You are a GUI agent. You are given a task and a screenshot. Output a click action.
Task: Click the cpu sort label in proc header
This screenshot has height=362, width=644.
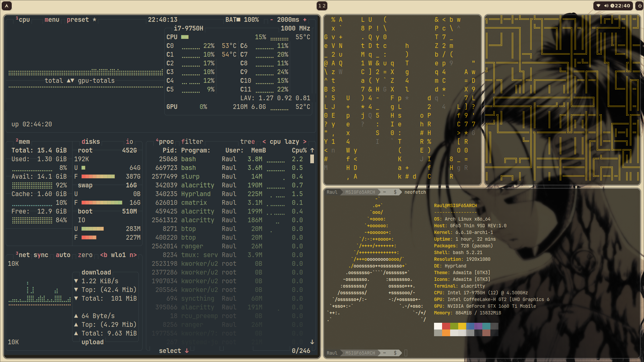(275, 142)
